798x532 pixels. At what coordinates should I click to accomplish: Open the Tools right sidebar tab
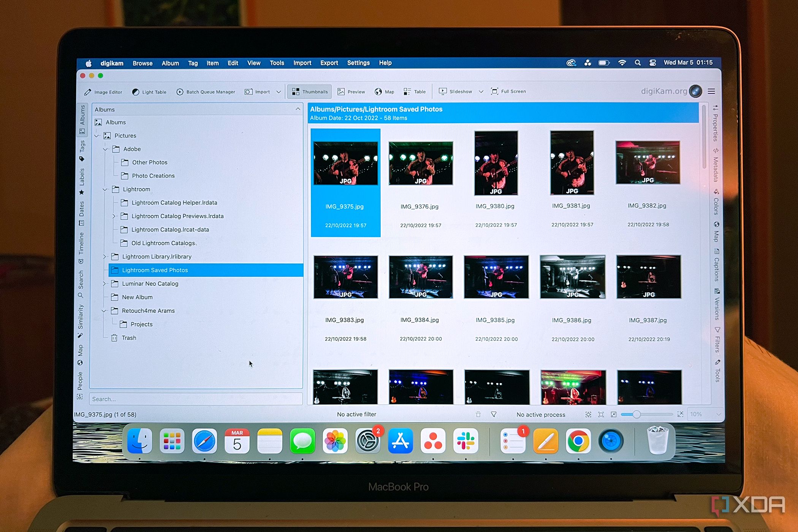717,370
